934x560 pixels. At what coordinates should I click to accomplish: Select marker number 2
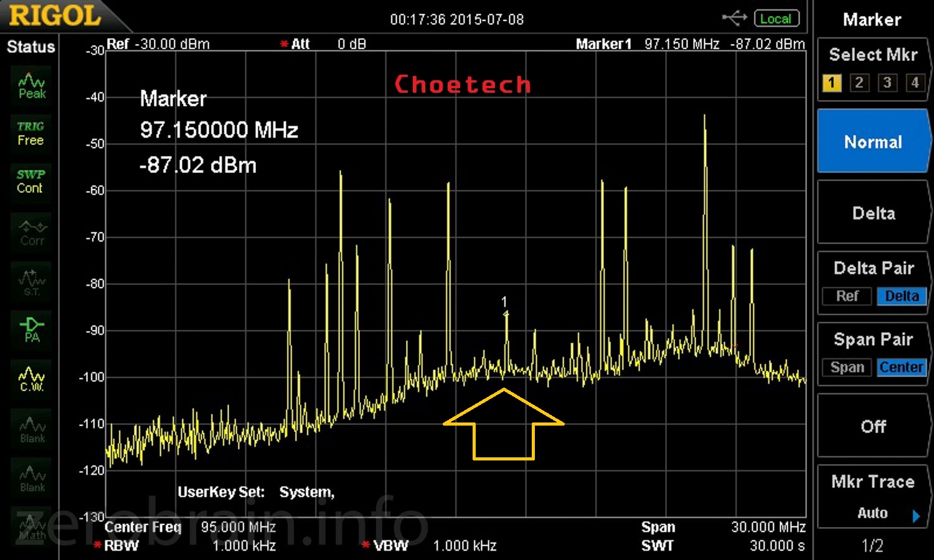(859, 83)
